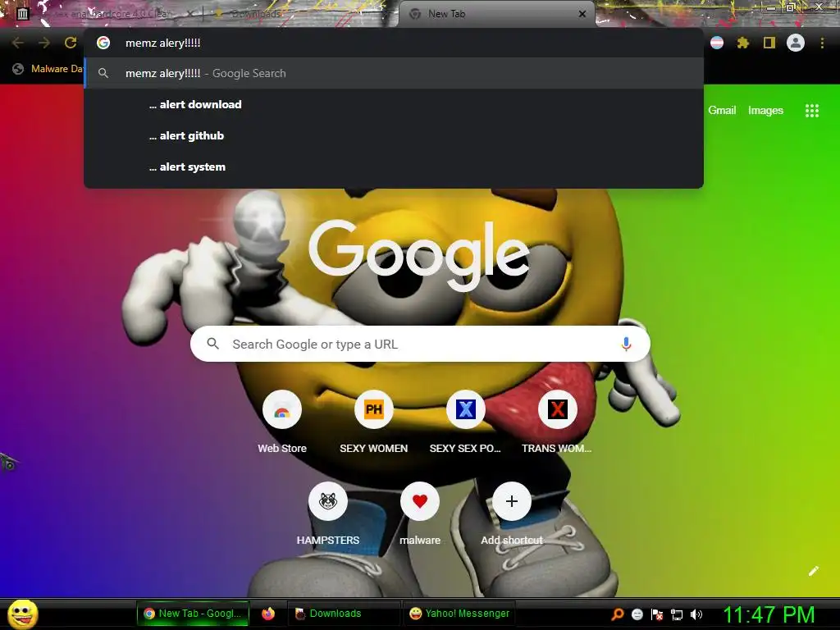The image size is (840, 630).
Task: Open the Malware bookmark in bookmarks bar
Action: click(48, 69)
